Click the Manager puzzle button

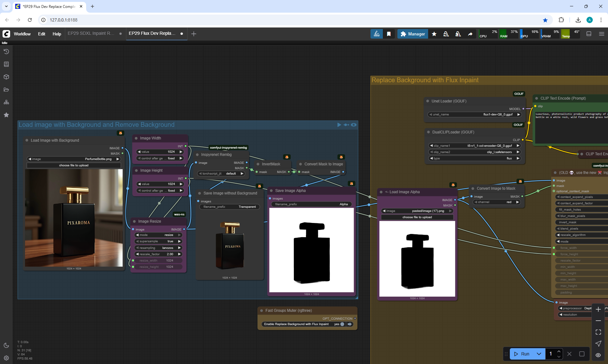click(x=413, y=34)
